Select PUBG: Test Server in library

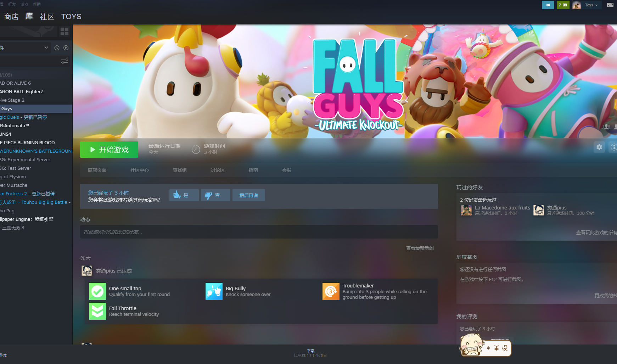tap(36, 168)
